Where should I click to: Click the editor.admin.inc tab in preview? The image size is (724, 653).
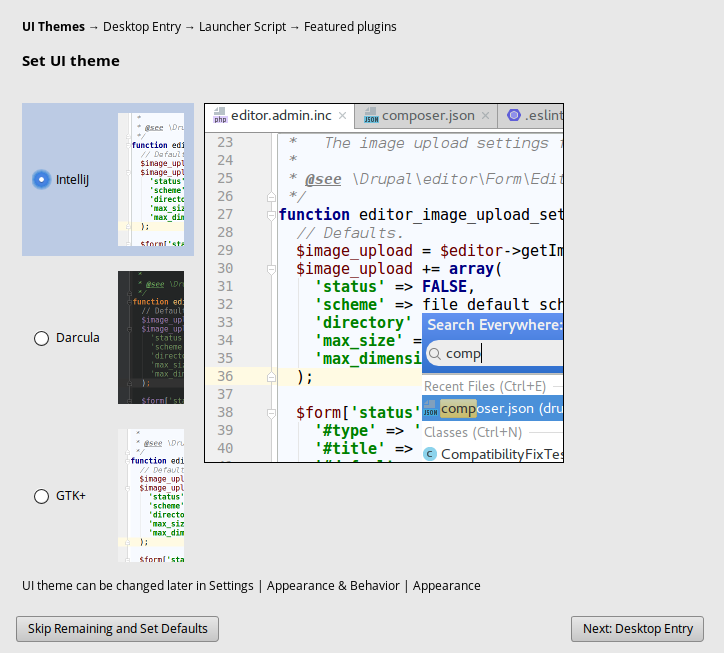(281, 115)
